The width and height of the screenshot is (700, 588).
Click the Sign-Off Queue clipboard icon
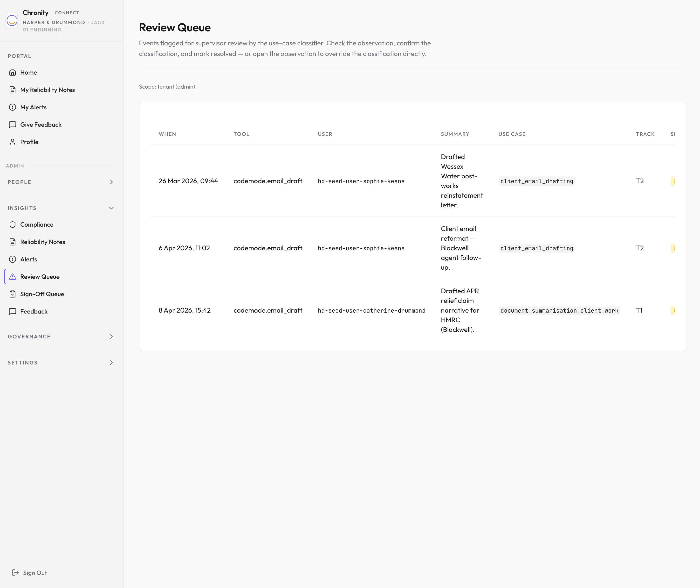(13, 294)
